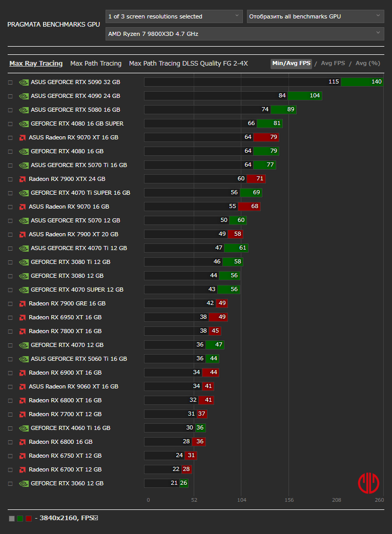
Task: Tick the checkbox for Radeon RX 7800 XT 16 GB
Action: (x=10, y=332)
